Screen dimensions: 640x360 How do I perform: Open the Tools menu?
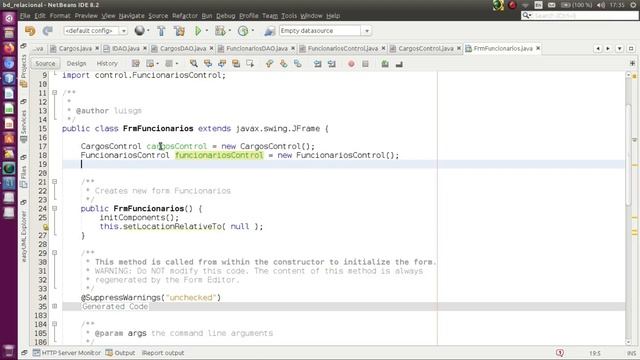289,16
